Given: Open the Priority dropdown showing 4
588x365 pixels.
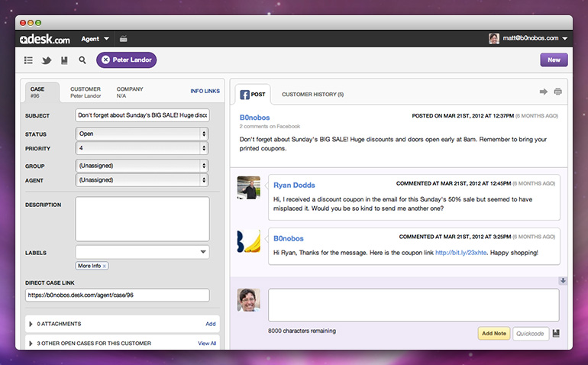Looking at the screenshot, I should tap(142, 148).
